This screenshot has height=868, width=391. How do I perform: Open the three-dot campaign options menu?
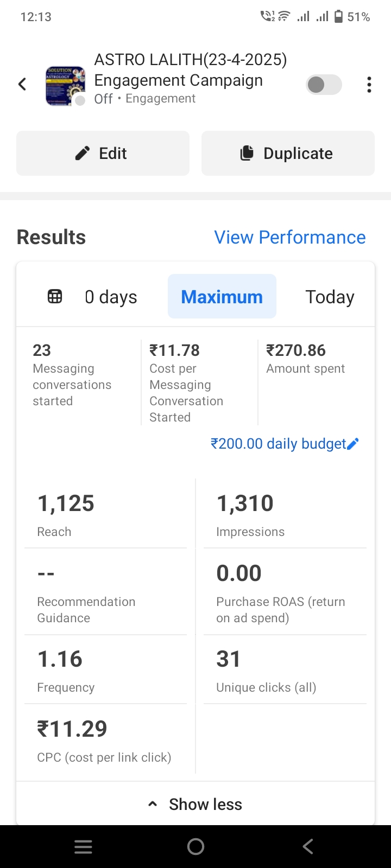point(369,85)
